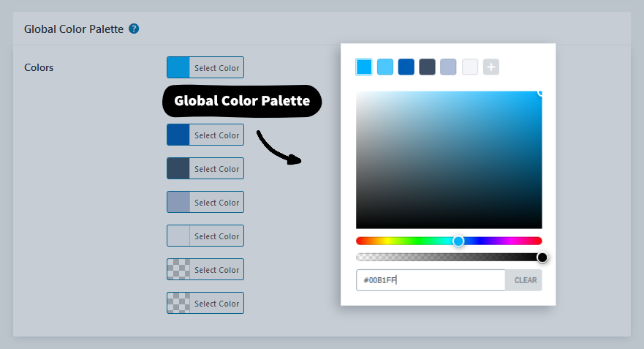Image resolution: width=644 pixels, height=349 pixels.
Task: Click the Global Color Palette help icon
Action: click(x=134, y=29)
